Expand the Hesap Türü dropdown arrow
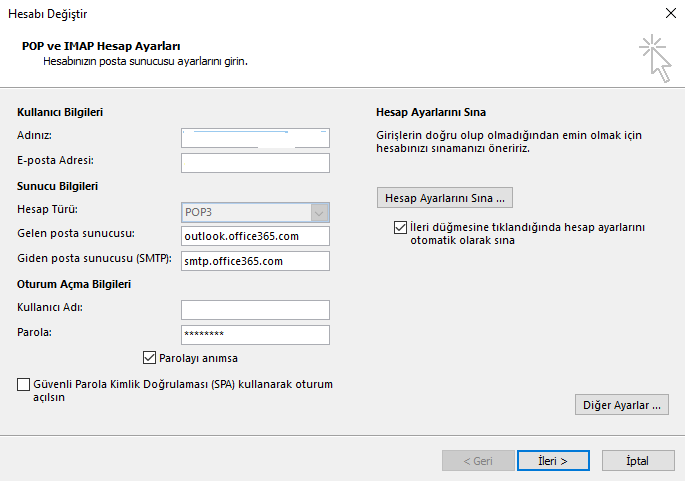Image resolution: width=685 pixels, height=481 pixels. coord(319,213)
